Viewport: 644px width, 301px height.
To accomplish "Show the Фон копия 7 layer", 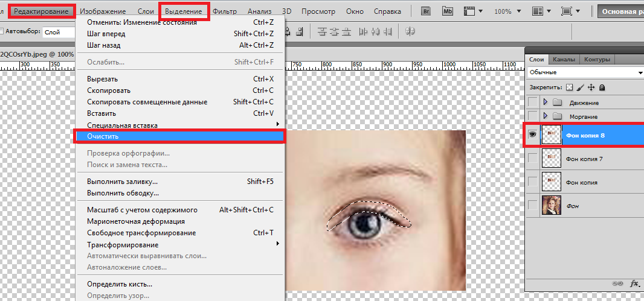I will coord(532,159).
